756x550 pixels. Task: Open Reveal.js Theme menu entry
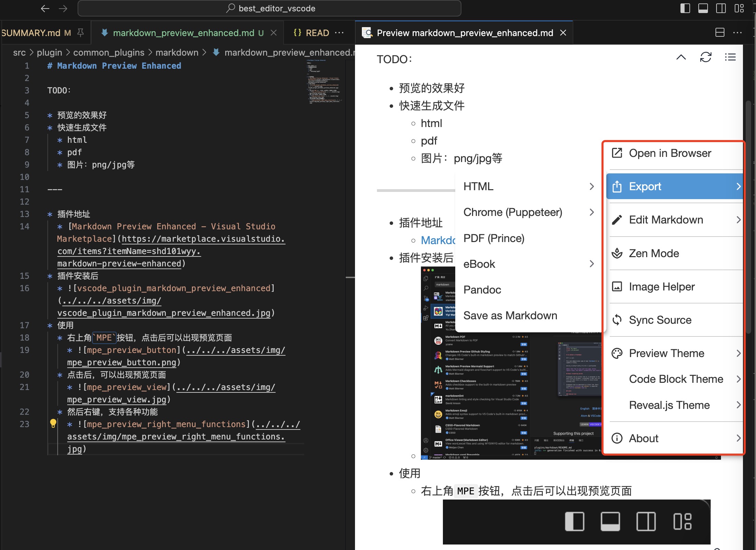click(675, 405)
